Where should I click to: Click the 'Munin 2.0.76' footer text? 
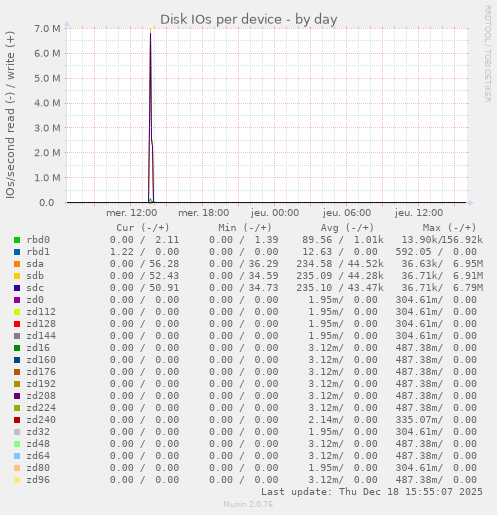[x=248, y=504]
